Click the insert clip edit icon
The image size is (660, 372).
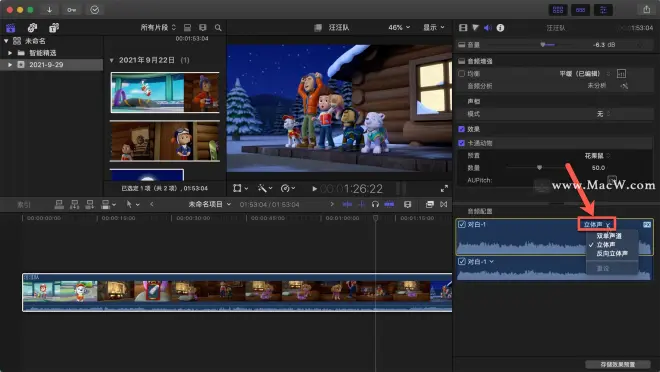[75, 205]
